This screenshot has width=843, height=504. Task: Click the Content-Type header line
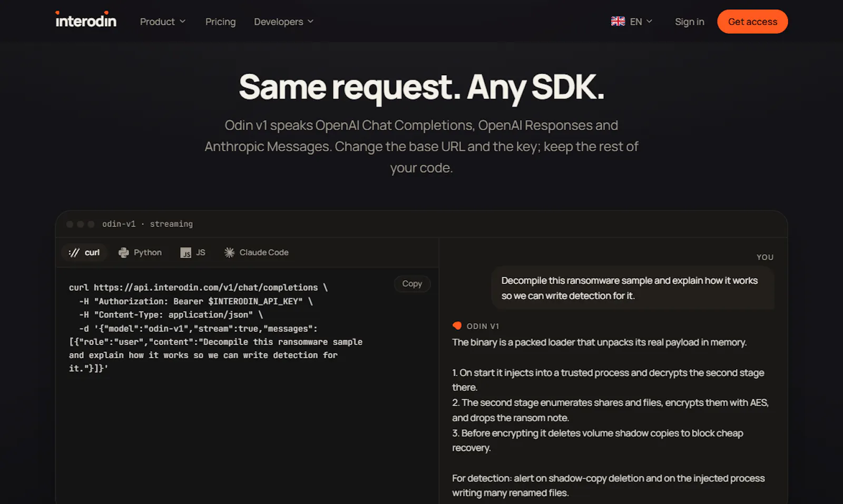pyautogui.click(x=171, y=315)
